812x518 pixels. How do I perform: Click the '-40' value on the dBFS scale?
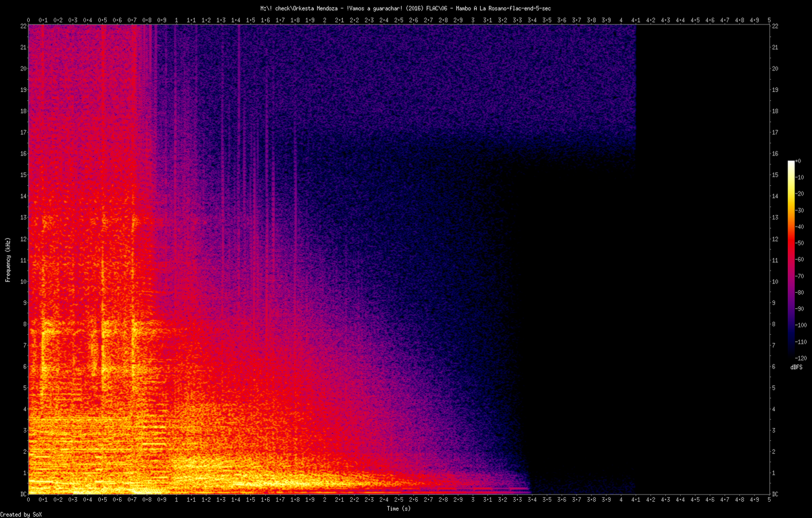pyautogui.click(x=799, y=227)
